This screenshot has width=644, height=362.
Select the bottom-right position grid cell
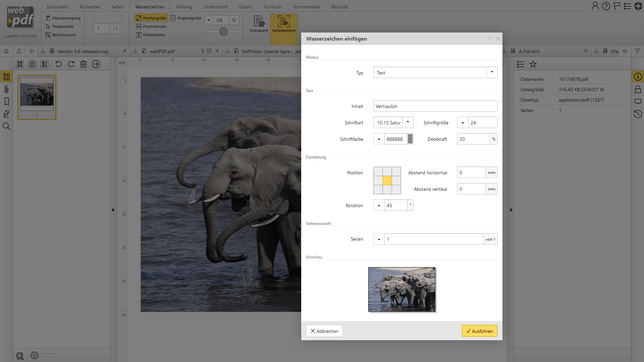(396, 190)
